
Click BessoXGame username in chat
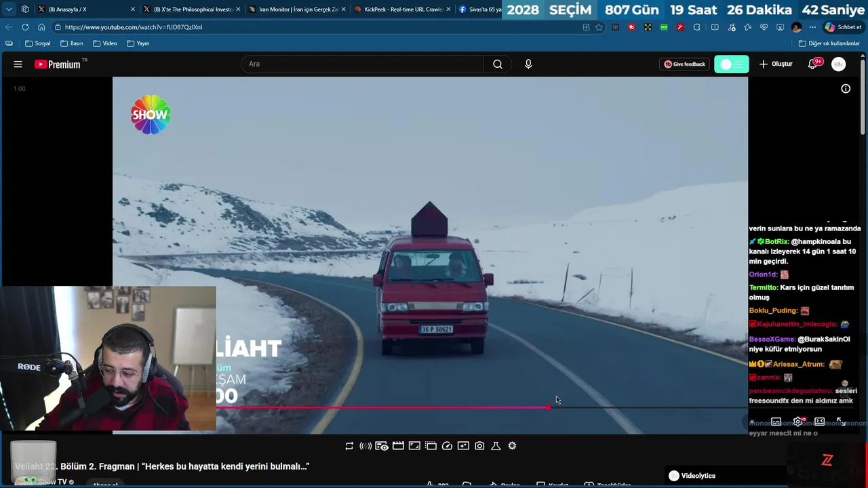[x=772, y=339]
